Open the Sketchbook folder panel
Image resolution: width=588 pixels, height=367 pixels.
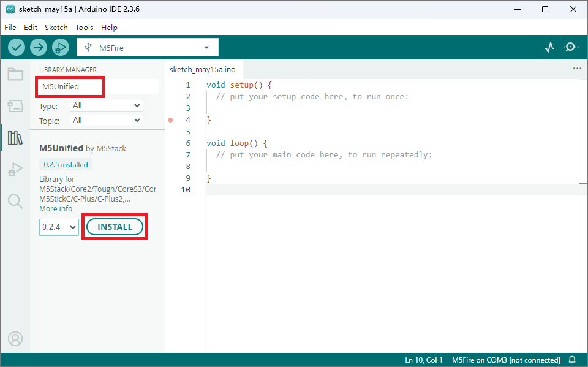[15, 74]
